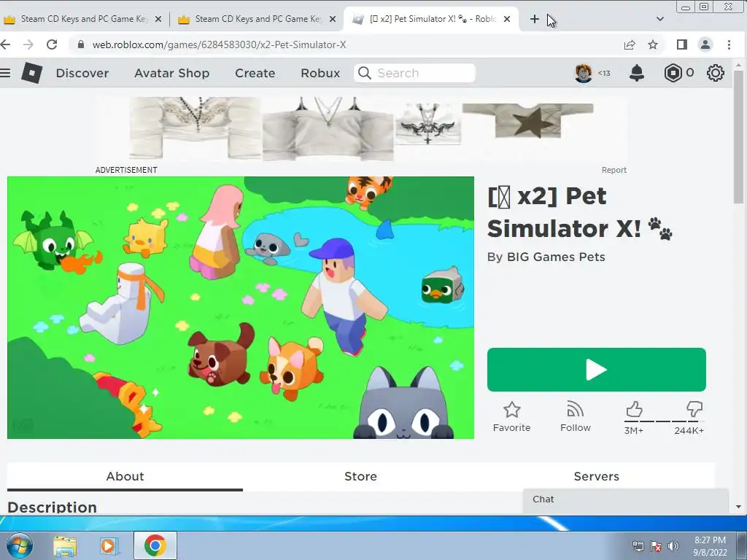
Task: Dislike the game with thumbs down
Action: [x=694, y=409]
